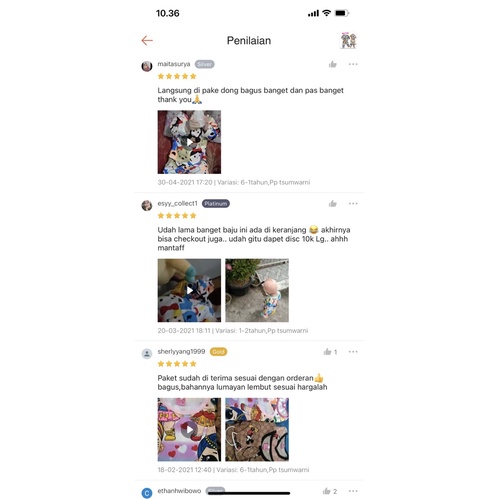This screenshot has width=499, height=499.
Task: Play maitasurya's review video
Action: (x=189, y=142)
